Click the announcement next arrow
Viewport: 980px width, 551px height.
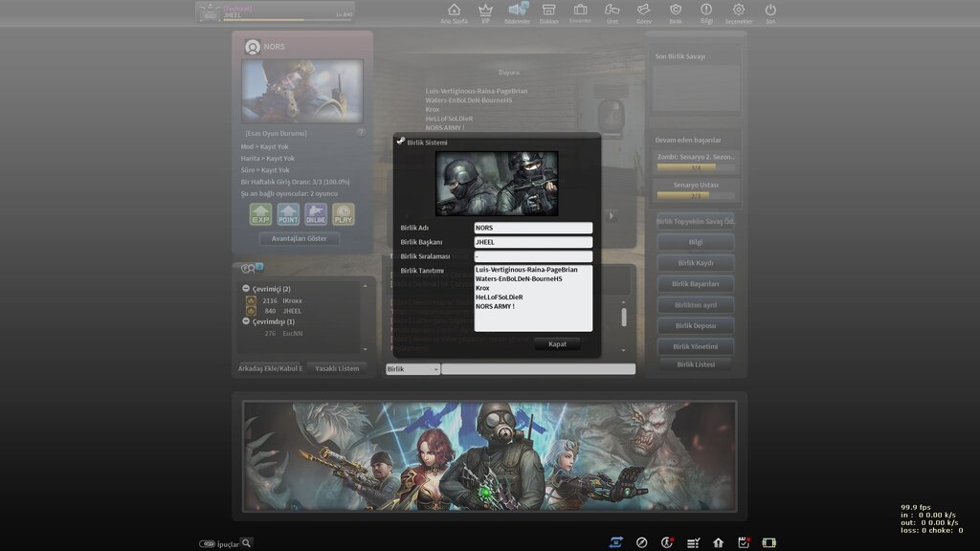pyautogui.click(x=612, y=215)
